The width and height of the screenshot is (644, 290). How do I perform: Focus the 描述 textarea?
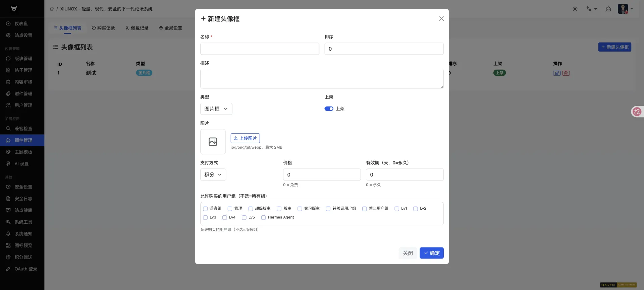(322, 79)
